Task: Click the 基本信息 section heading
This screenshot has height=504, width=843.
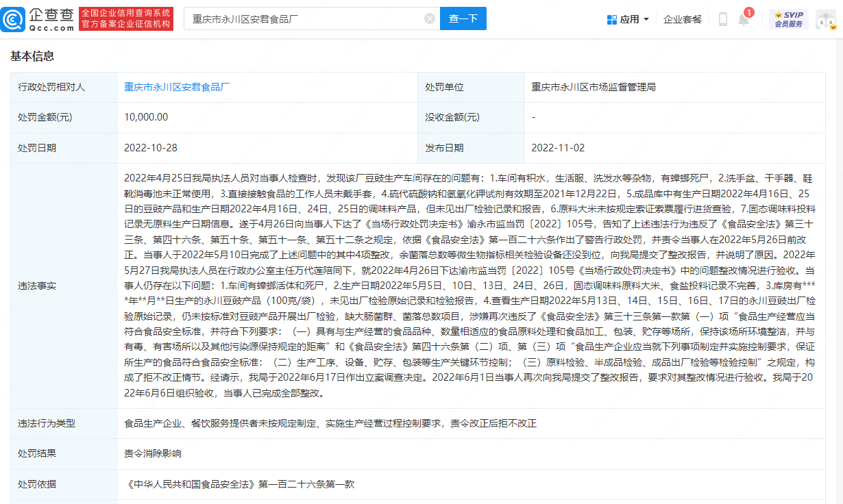Action: [32, 56]
